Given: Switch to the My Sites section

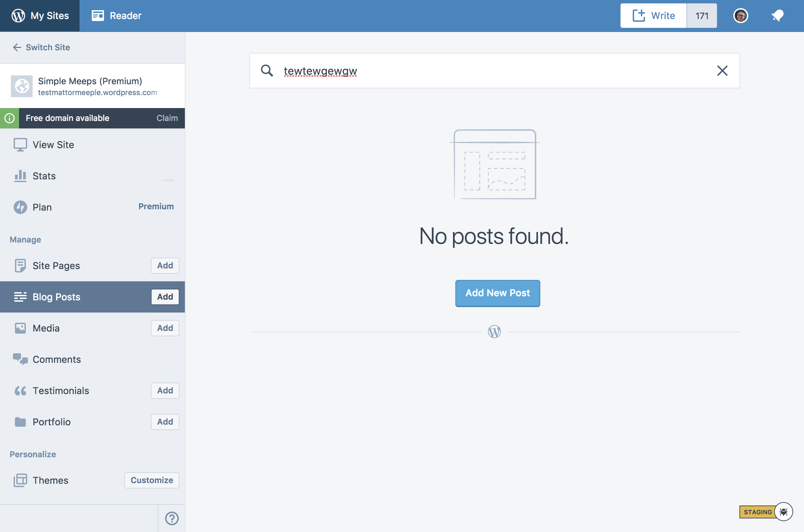Looking at the screenshot, I should click(39, 15).
